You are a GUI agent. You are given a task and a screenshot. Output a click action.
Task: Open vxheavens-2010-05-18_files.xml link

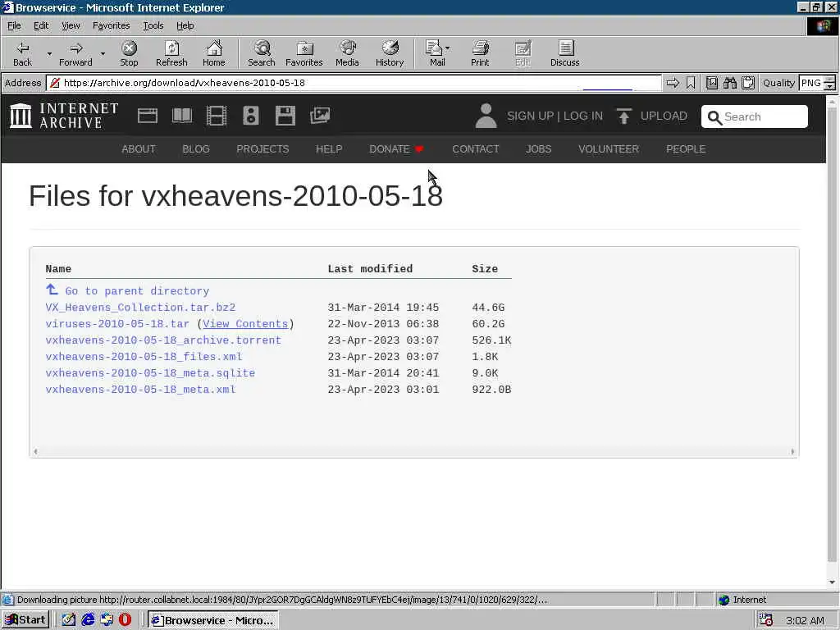pos(144,357)
